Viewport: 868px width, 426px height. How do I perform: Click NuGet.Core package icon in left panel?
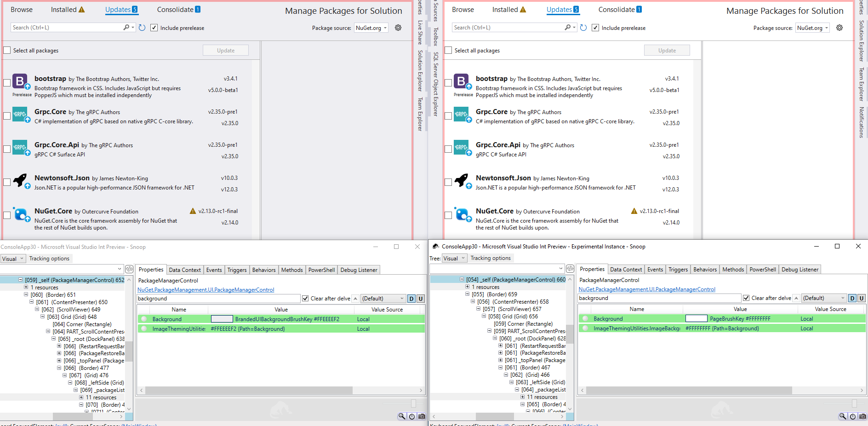tap(21, 214)
